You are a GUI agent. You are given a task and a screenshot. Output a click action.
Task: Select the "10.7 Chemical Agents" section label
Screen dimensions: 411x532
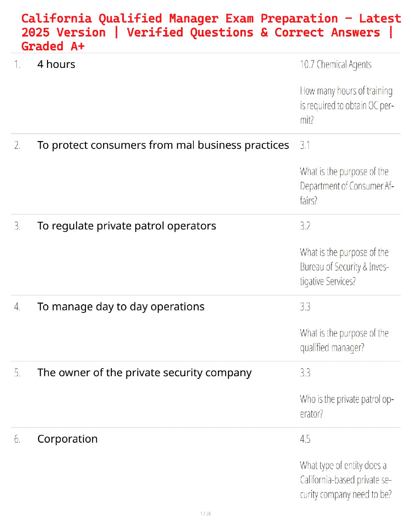click(335, 64)
